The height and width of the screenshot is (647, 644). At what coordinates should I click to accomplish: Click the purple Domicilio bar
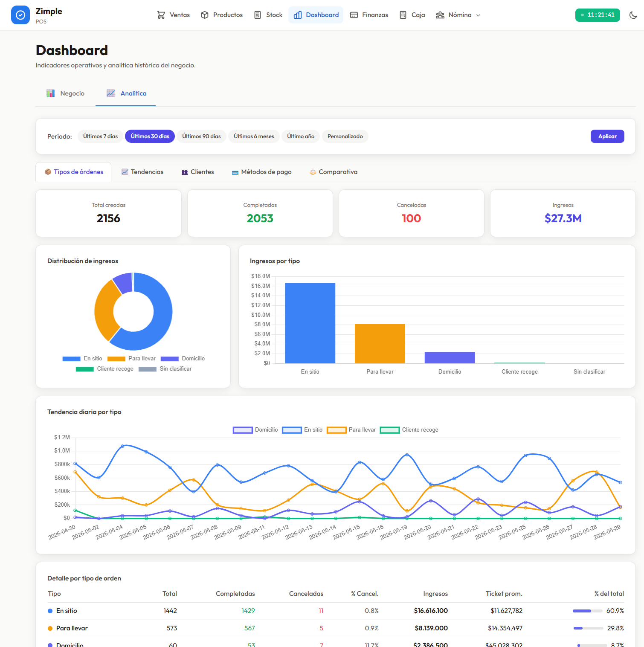[450, 357]
